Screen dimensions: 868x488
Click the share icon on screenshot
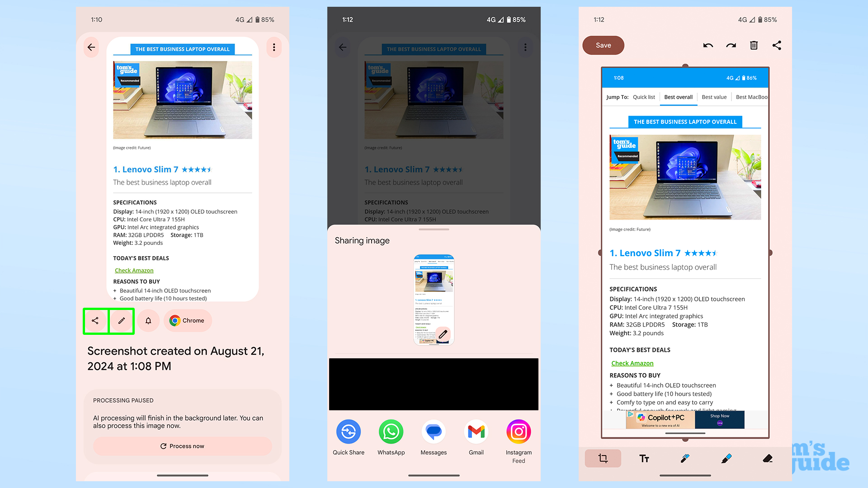point(95,320)
